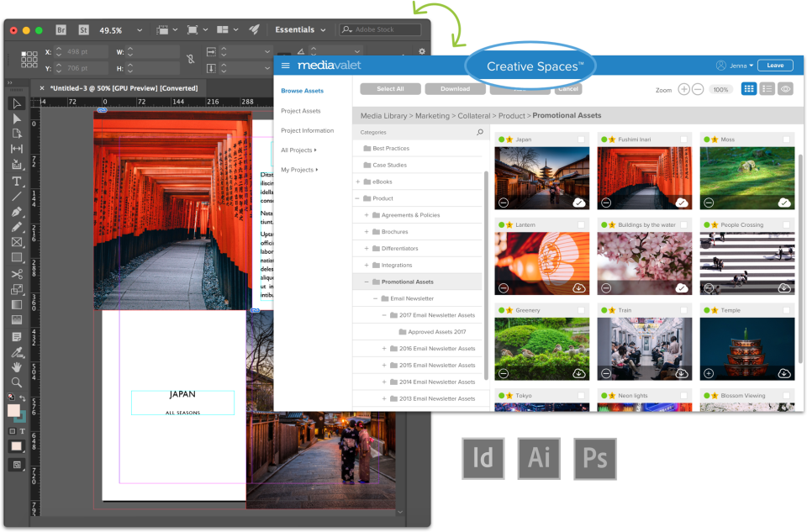Activate the Eyedropper tool
Viewport: 807px width, 532px height.
[17, 351]
